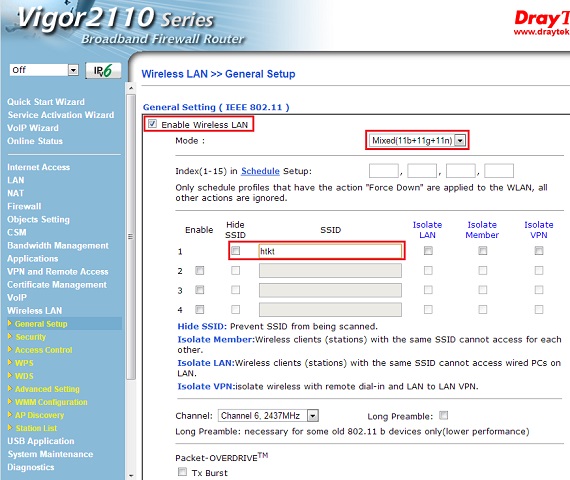Enable SSID 4 checkbox
This screenshot has height=480, width=570.
pyautogui.click(x=200, y=309)
